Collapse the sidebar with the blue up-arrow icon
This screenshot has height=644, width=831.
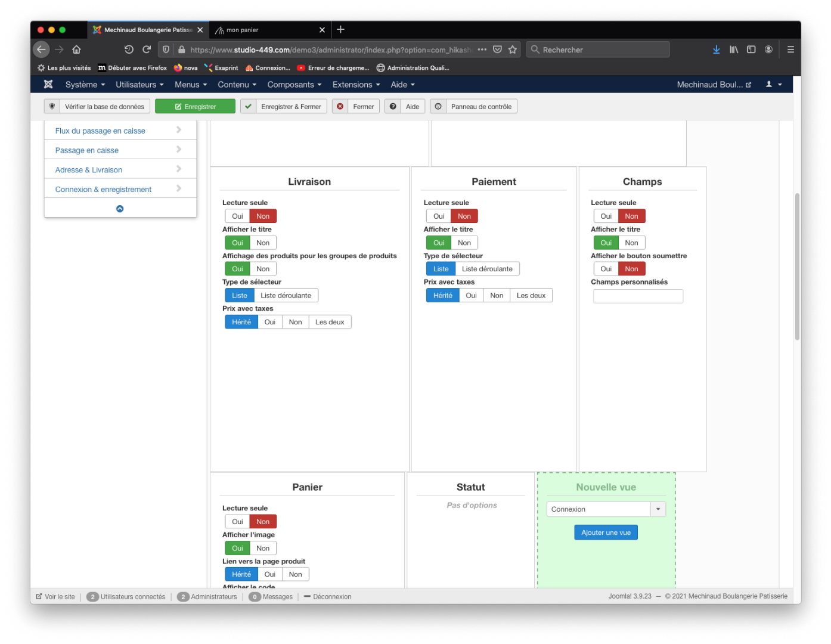[120, 209]
